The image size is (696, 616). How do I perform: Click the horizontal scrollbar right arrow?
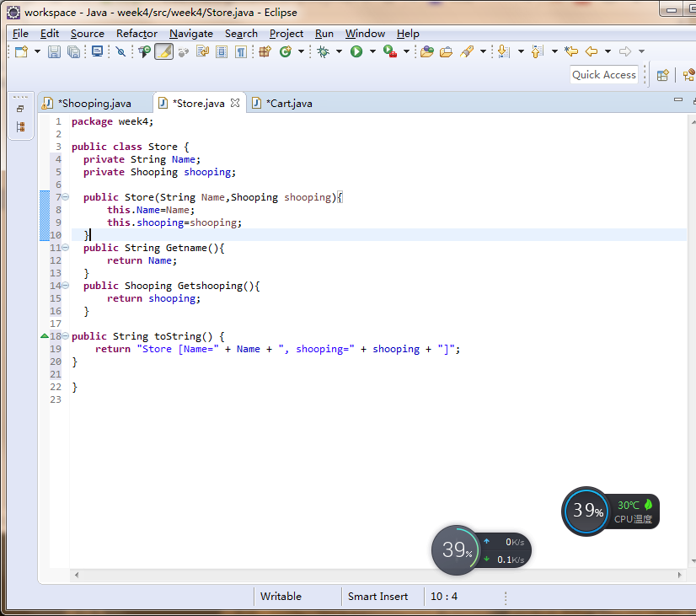[x=680, y=575]
